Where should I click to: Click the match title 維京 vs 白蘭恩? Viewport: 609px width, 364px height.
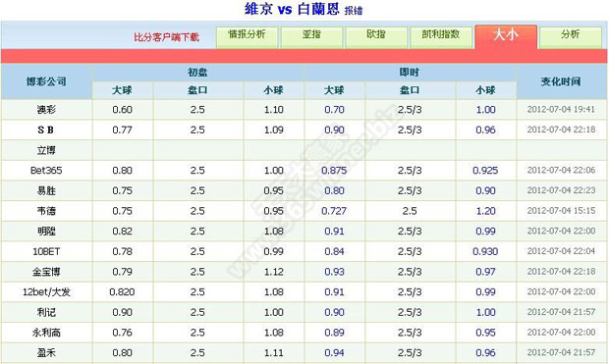click(292, 9)
